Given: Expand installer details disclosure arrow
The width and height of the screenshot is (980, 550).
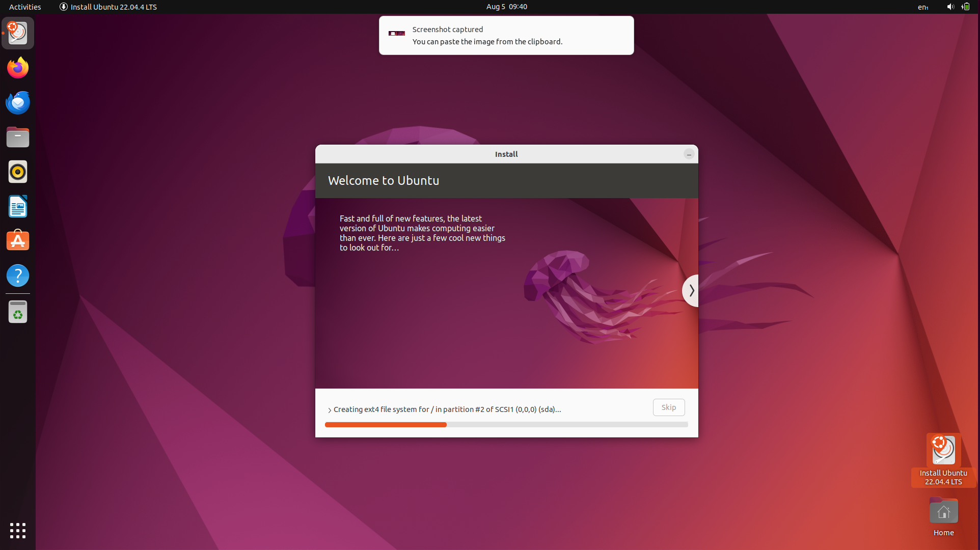Looking at the screenshot, I should (x=330, y=410).
